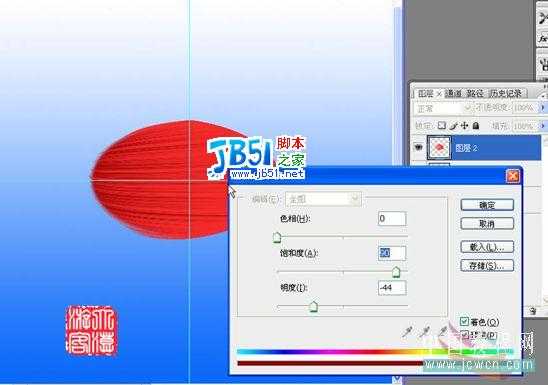The height and width of the screenshot is (385, 548).
Task: Open 编辑 channel dropdown in dialog
Action: (x=323, y=199)
